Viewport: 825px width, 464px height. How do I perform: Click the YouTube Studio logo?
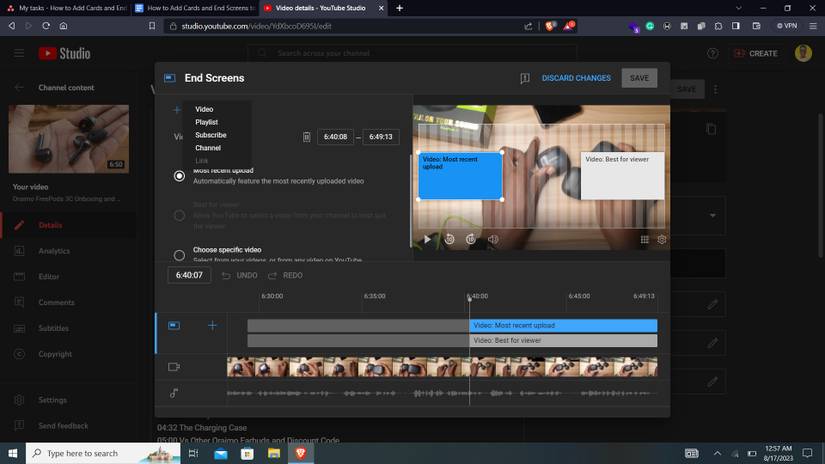pyautogui.click(x=64, y=53)
